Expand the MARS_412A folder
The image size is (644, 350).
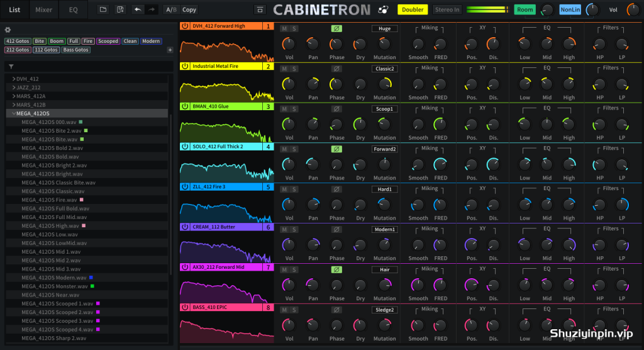coord(14,96)
